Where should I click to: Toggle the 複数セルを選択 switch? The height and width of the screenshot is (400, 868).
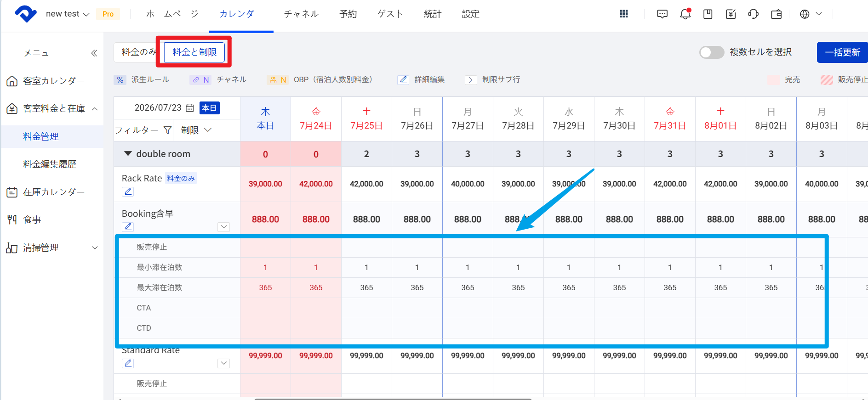point(712,52)
